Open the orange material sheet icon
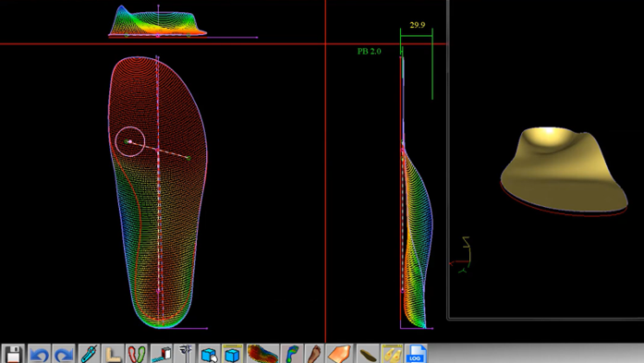 point(340,354)
